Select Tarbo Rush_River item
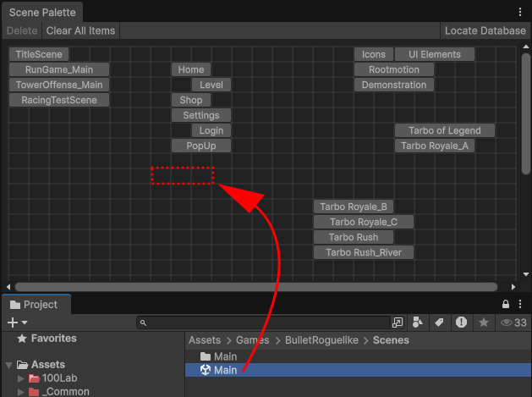The width and height of the screenshot is (532, 397). point(364,252)
